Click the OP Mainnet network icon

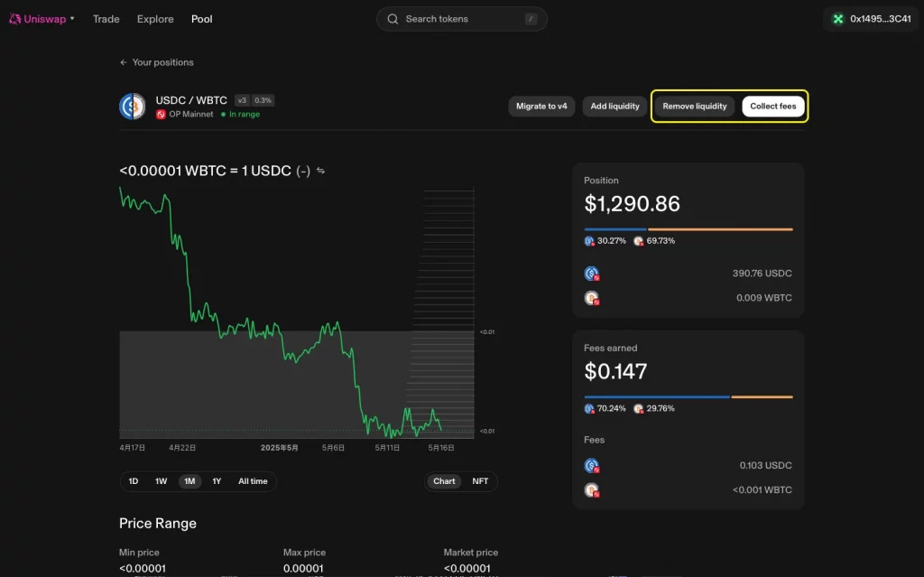161,115
